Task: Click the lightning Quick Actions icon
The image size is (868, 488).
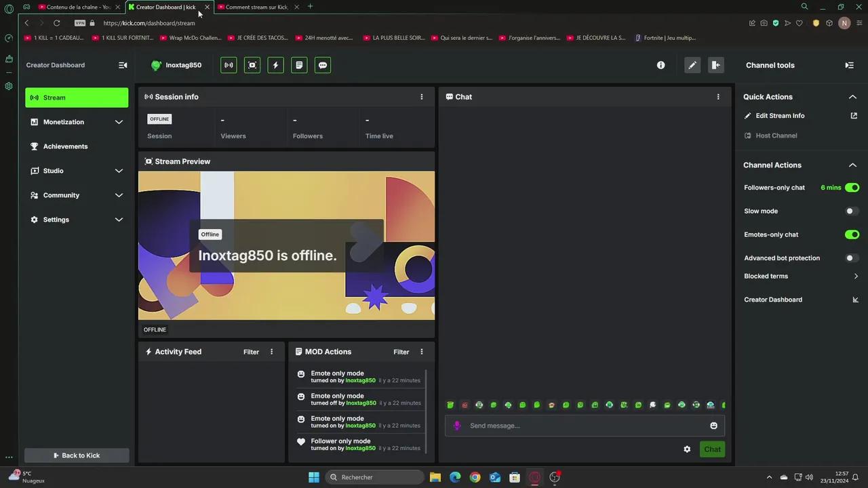Action: coord(275,64)
